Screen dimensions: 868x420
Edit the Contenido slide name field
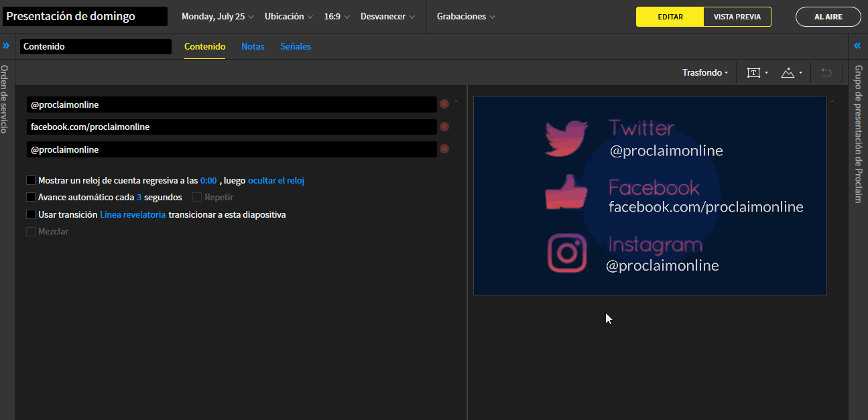[96, 47]
